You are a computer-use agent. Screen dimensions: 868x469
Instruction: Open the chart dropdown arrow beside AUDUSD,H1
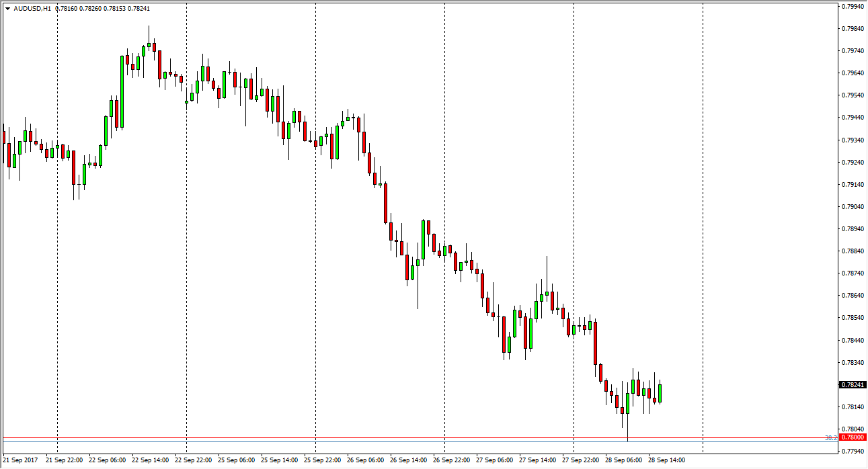point(7,9)
